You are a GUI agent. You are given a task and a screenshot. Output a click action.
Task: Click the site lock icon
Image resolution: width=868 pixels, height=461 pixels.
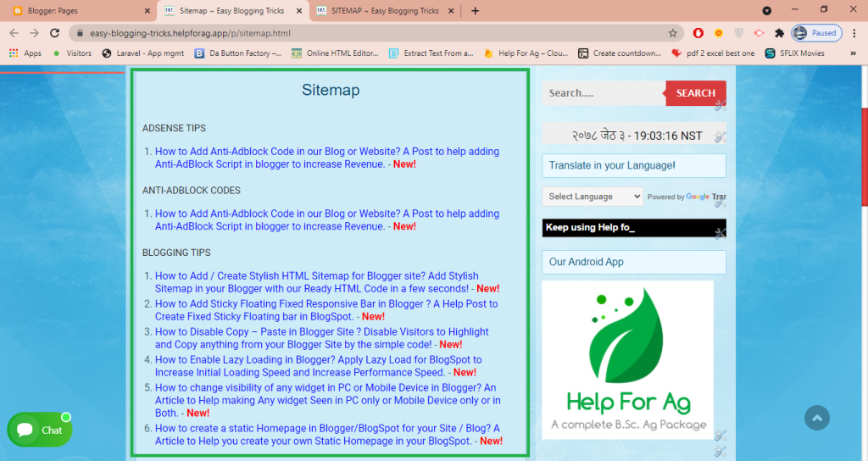click(x=80, y=33)
